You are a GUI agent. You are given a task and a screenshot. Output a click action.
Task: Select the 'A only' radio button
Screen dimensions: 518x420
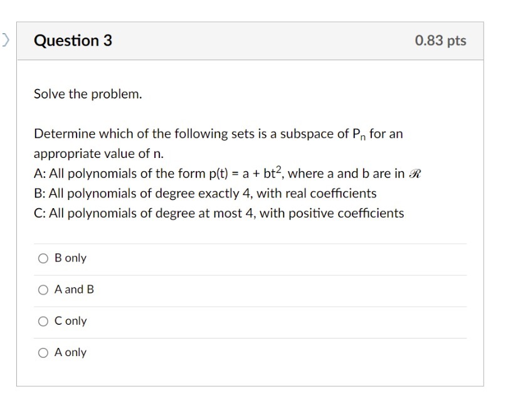coord(43,352)
